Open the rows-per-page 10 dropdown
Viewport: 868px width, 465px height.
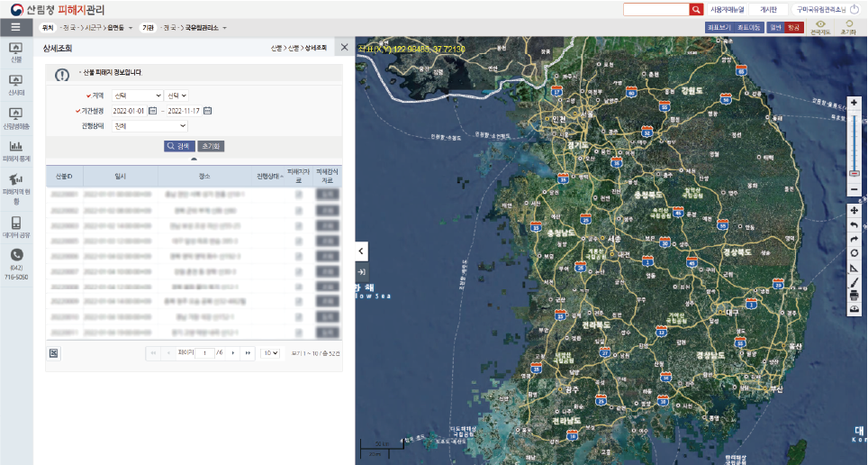[270, 353]
